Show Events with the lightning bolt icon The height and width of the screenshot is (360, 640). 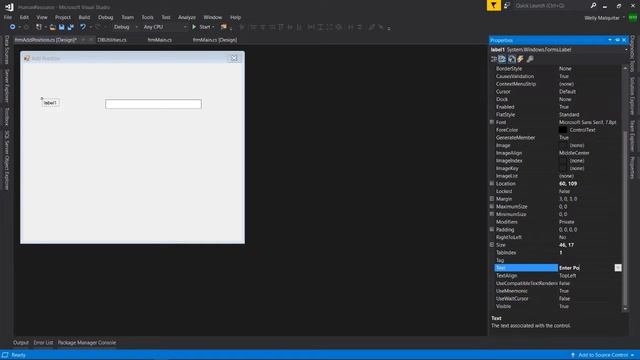tap(521, 59)
